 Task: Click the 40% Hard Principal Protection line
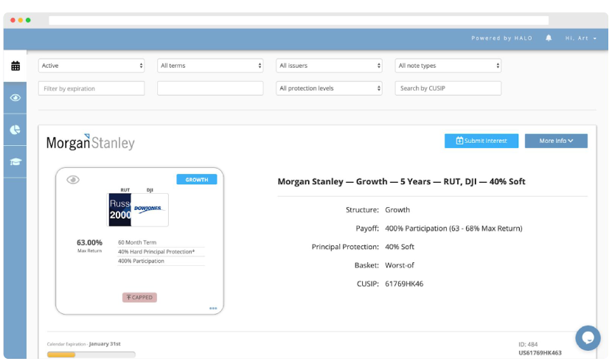coord(156,252)
